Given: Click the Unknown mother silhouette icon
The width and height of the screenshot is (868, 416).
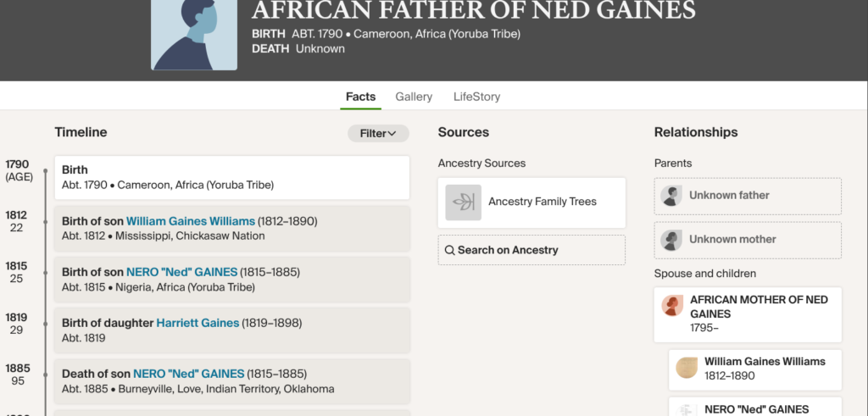Looking at the screenshot, I should pos(672,240).
